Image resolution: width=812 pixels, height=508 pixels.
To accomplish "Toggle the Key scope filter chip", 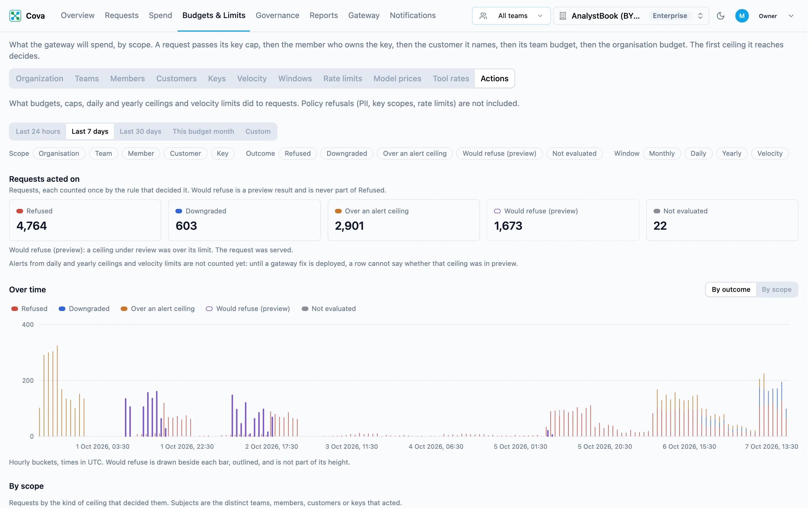I will [222, 154].
